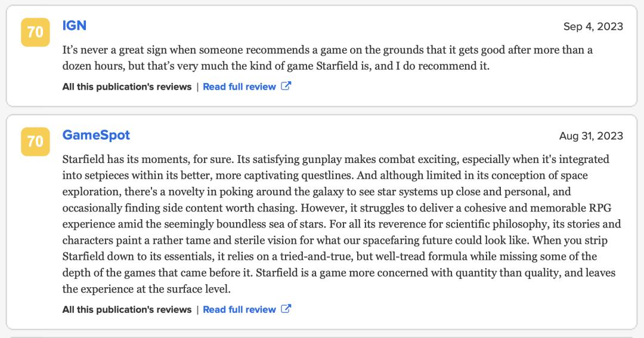Click the yellow 70 score badge for IGN
The width and height of the screenshot is (644, 338).
pos(35,32)
